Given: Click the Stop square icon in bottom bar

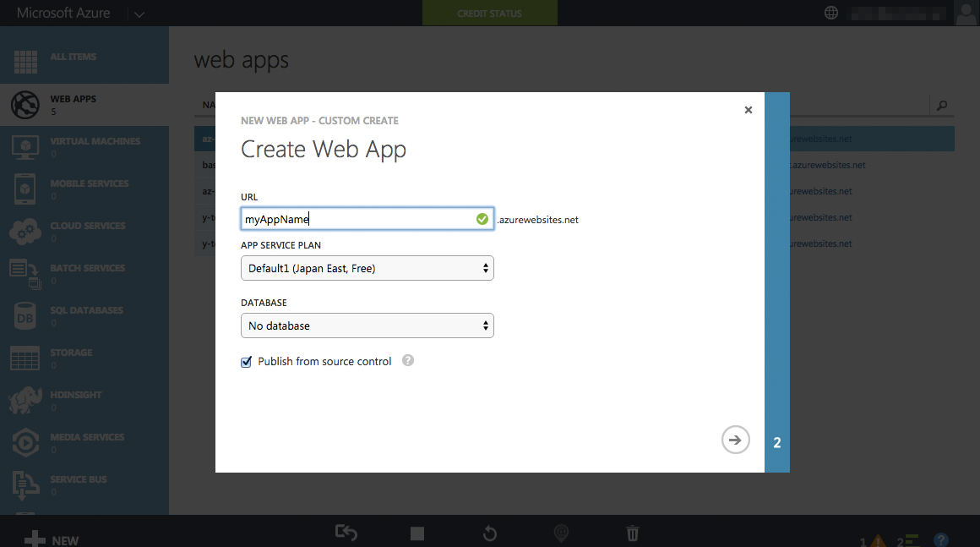Looking at the screenshot, I should coord(417,533).
